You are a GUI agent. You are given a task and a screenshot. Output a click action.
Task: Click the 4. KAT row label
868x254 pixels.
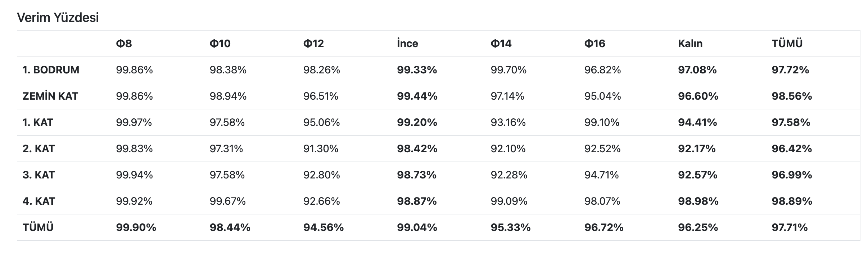point(39,201)
